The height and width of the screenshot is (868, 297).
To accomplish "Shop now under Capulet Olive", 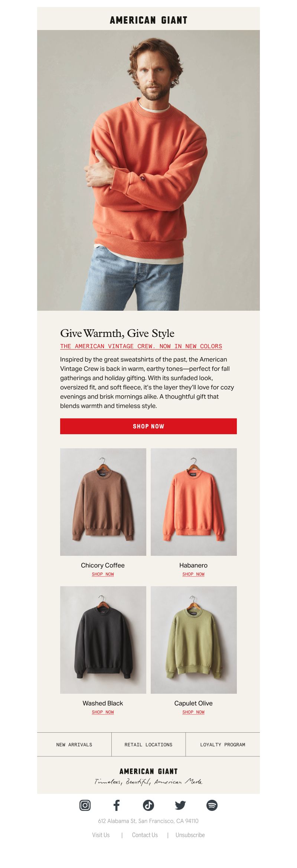I will [x=193, y=712].
